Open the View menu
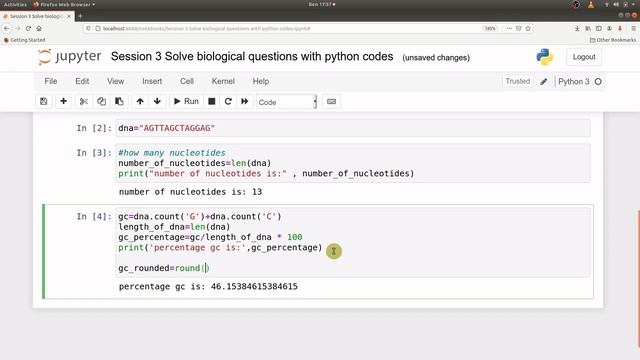 pos(116,81)
